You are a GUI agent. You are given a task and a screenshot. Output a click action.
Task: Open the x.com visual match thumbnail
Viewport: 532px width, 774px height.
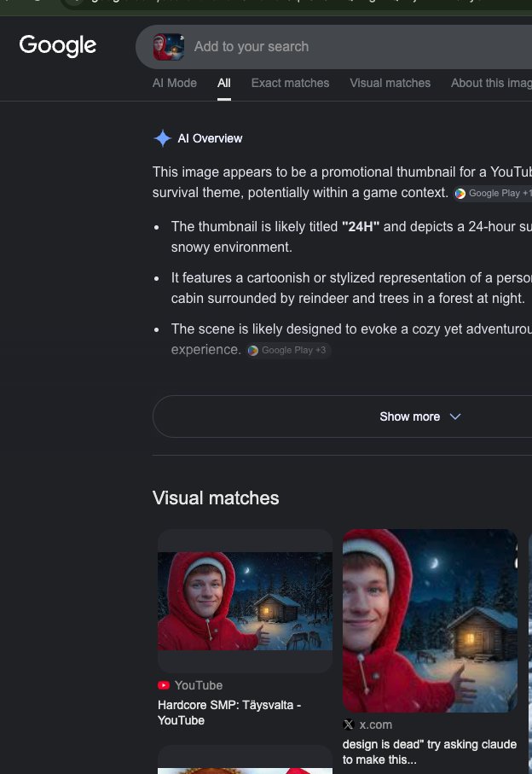[430, 620]
